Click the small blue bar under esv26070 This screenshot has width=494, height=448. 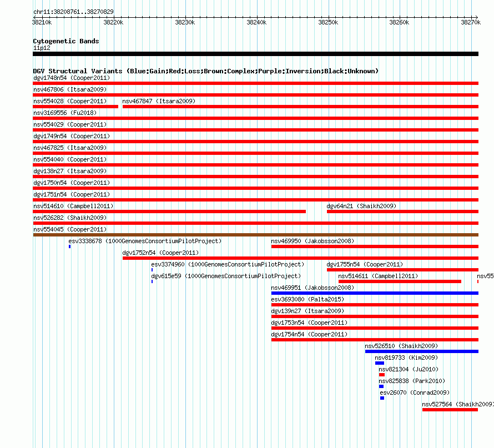(x=382, y=398)
